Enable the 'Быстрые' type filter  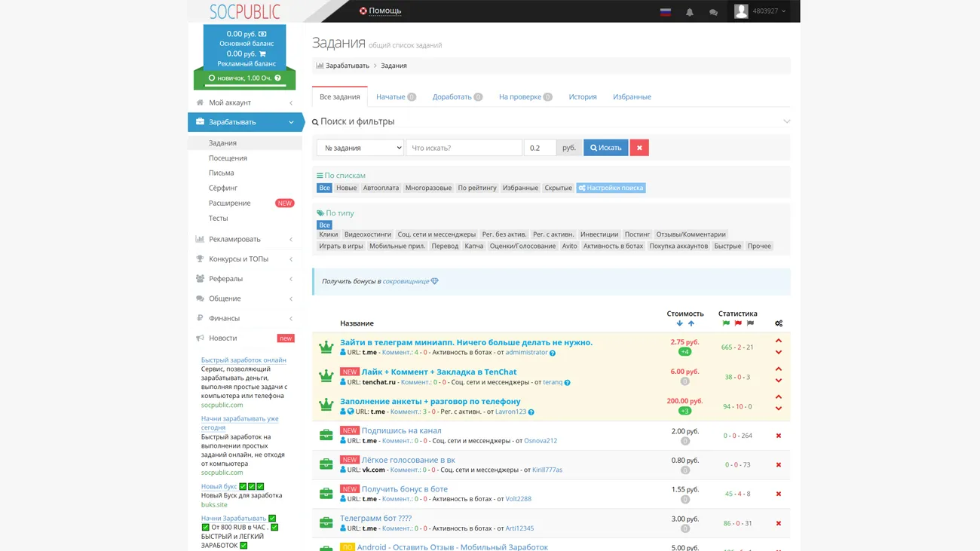[x=727, y=246]
